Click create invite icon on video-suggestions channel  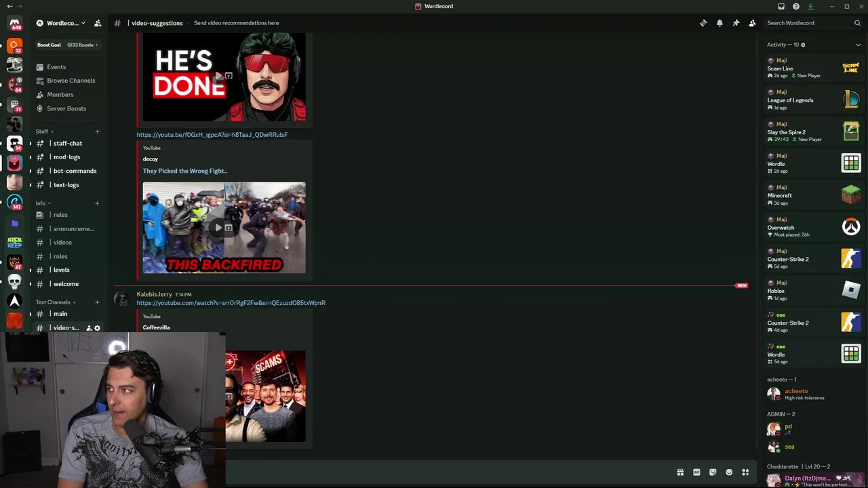coord(89,328)
